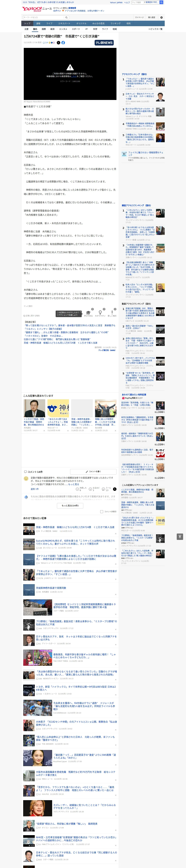Open the 速報 tab
The width and height of the screenshot is (186, 868).
38,23
